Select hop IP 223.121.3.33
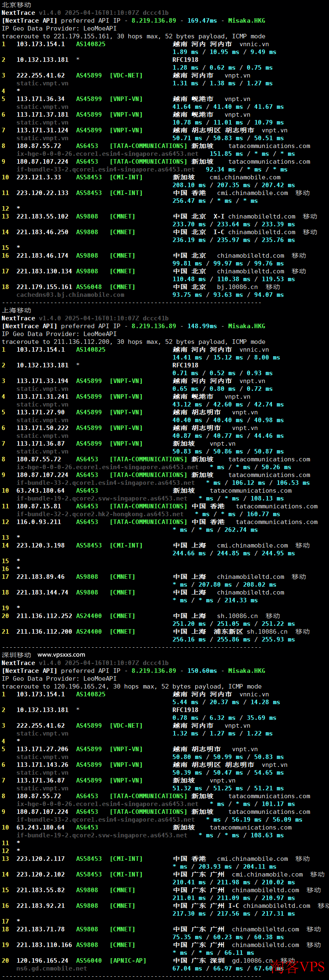 (39, 177)
